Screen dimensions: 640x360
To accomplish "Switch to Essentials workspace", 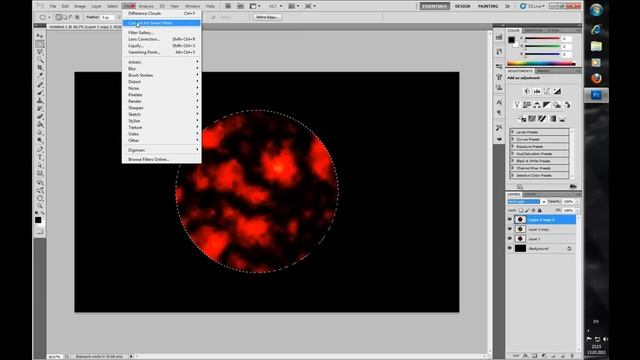I will click(x=434, y=6).
